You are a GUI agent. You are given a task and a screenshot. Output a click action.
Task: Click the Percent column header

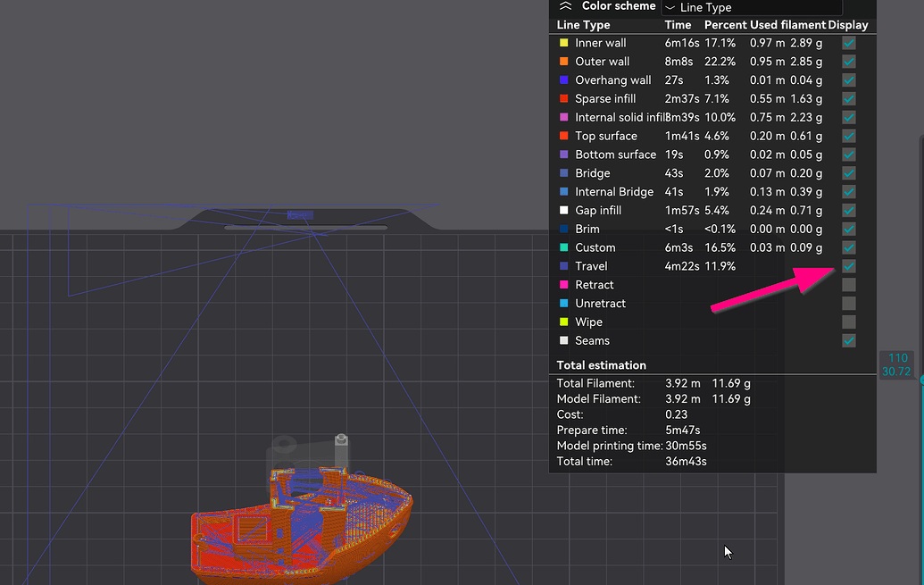coord(726,25)
